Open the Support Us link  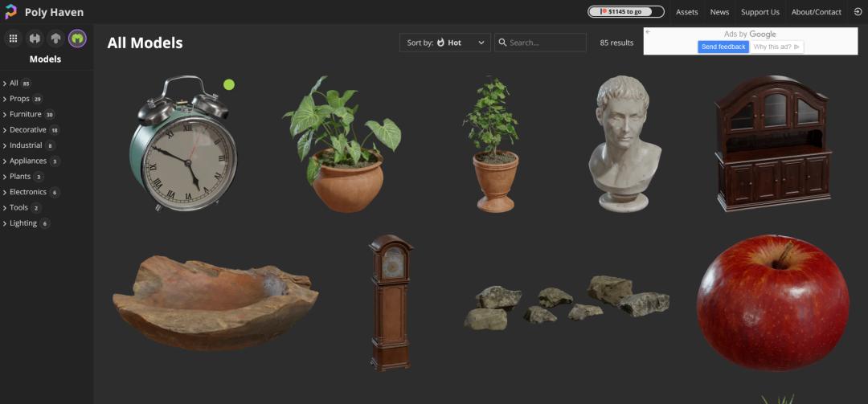coord(759,12)
